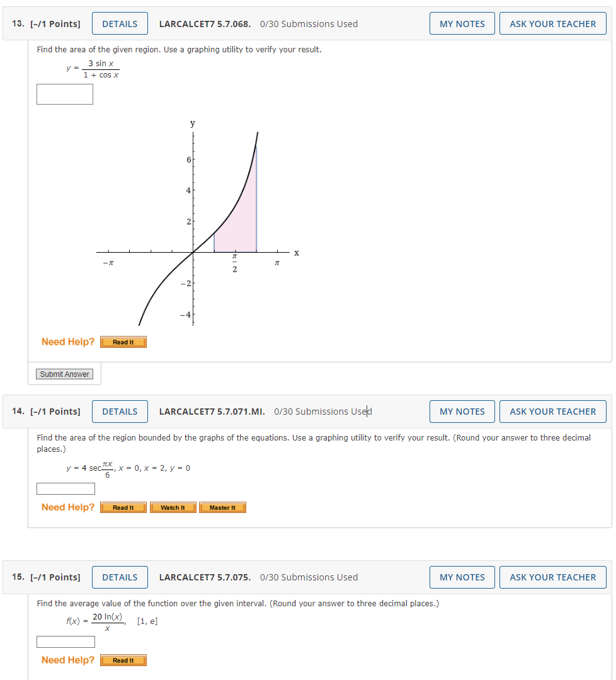Click ASK YOUR TEACHER for question 15
Viewport: 616px width, 680px height.
(x=552, y=577)
